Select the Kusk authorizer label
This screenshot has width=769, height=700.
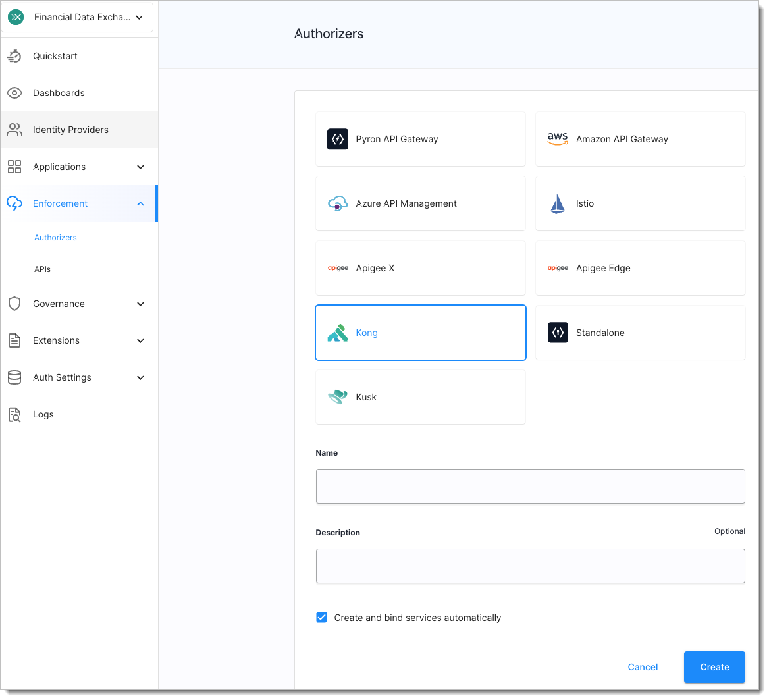coord(366,397)
